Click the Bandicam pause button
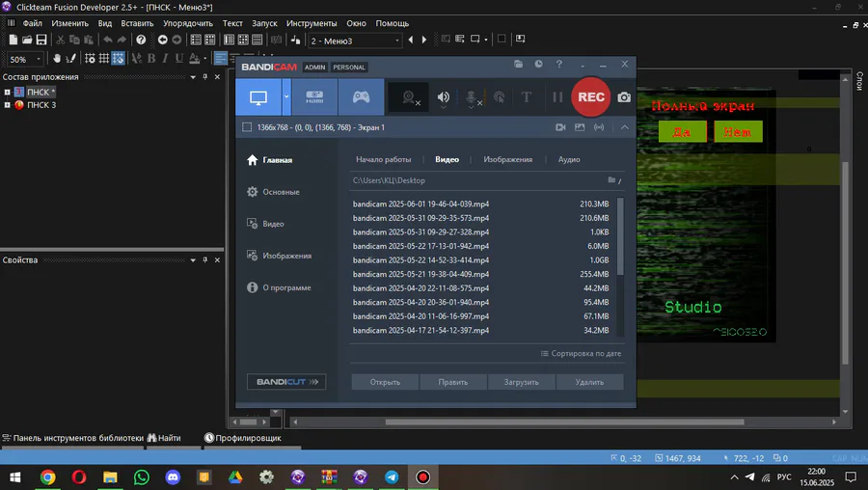868x490 pixels. click(557, 97)
